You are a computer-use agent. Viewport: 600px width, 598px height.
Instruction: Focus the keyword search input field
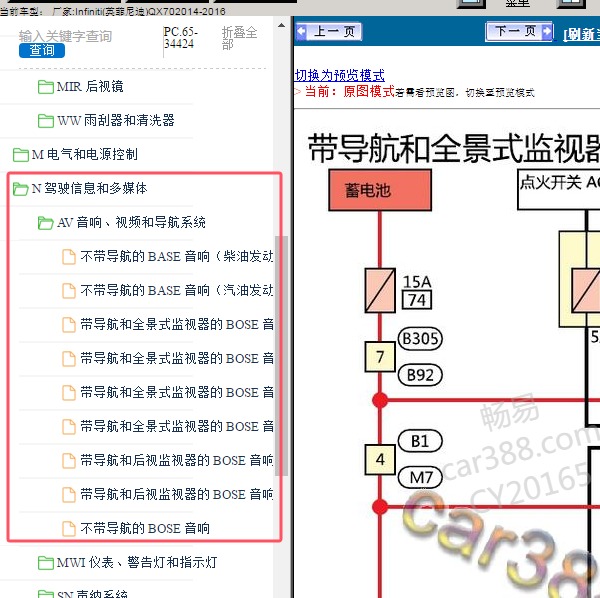tap(65, 36)
